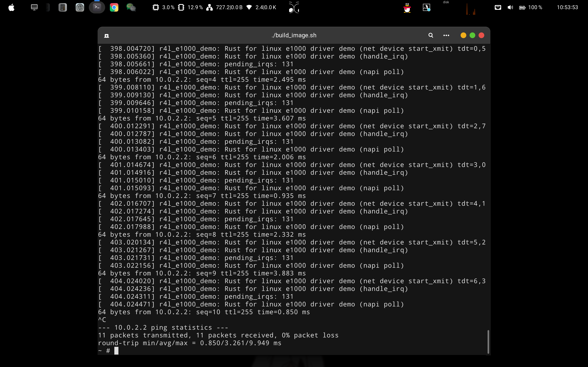Click the yellow minimize window button
The width and height of the screenshot is (588, 367).
pyautogui.click(x=463, y=35)
